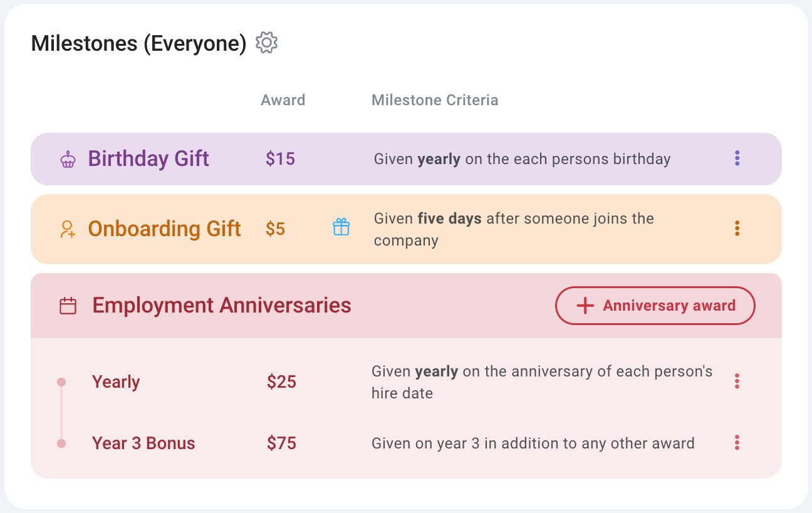
Task: Click the timeline dot next to Year 3 Bonus
Action: tap(61, 443)
